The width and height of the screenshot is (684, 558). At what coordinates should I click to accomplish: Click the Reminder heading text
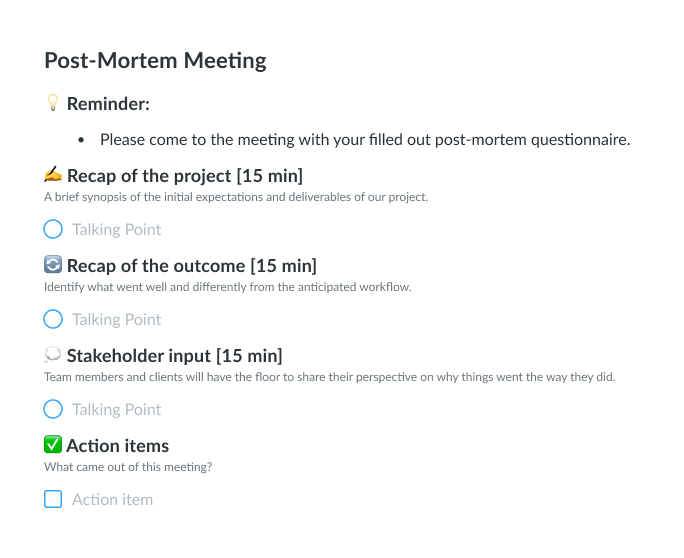[108, 104]
